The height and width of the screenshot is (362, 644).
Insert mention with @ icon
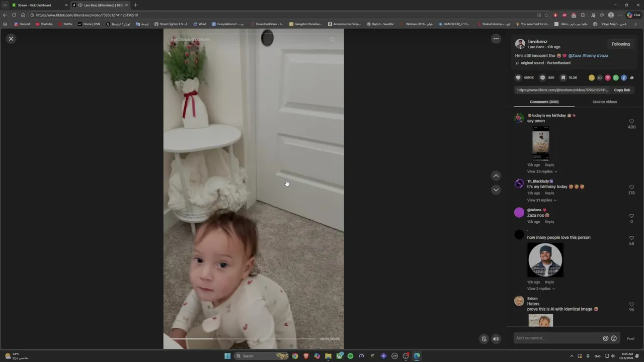pos(606,338)
